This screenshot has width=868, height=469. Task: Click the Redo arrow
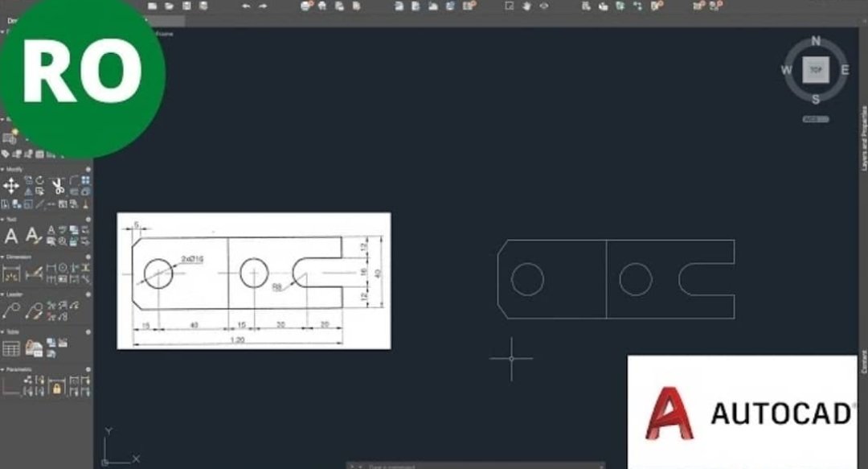pyautogui.click(x=264, y=6)
